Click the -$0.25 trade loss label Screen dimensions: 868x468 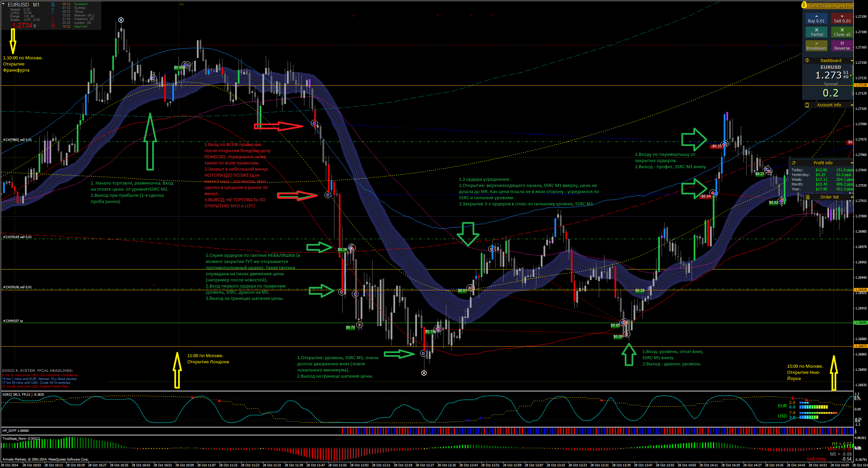coord(717,146)
